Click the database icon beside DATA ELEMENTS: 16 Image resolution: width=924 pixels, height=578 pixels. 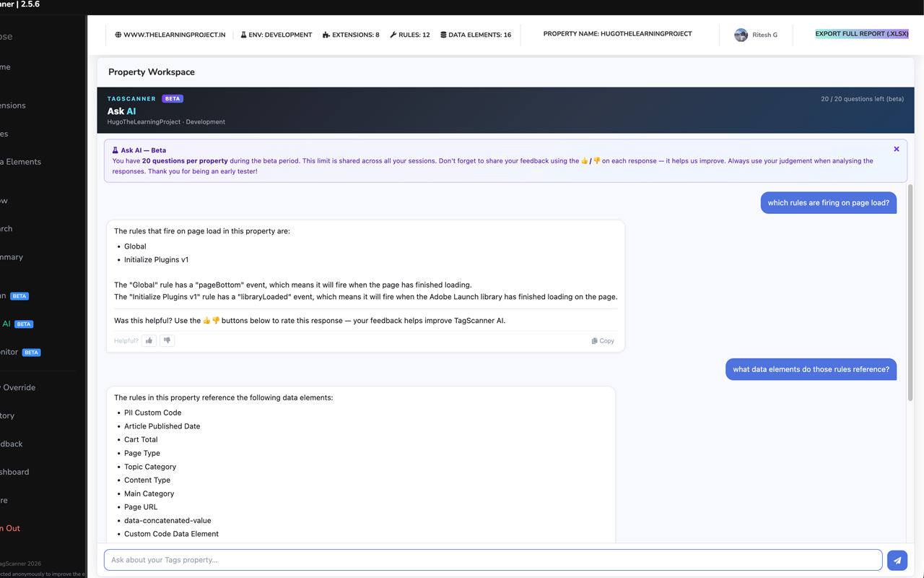(443, 35)
